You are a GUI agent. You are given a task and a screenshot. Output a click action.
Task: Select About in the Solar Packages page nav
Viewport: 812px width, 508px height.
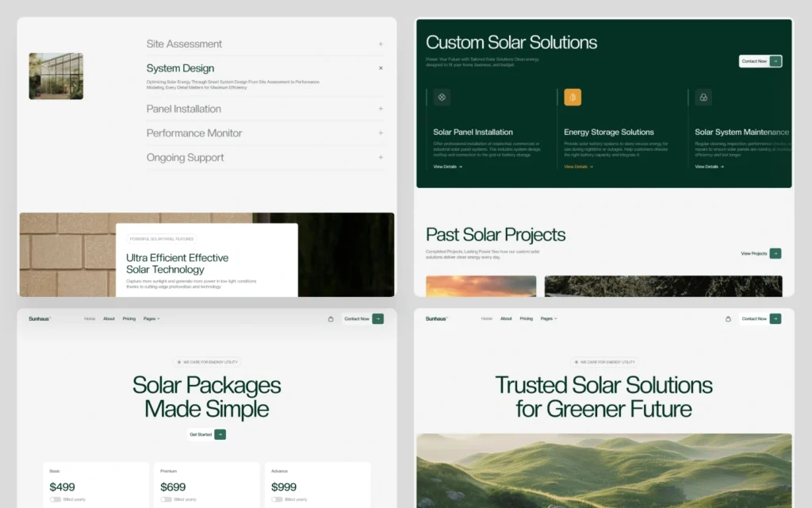point(109,319)
